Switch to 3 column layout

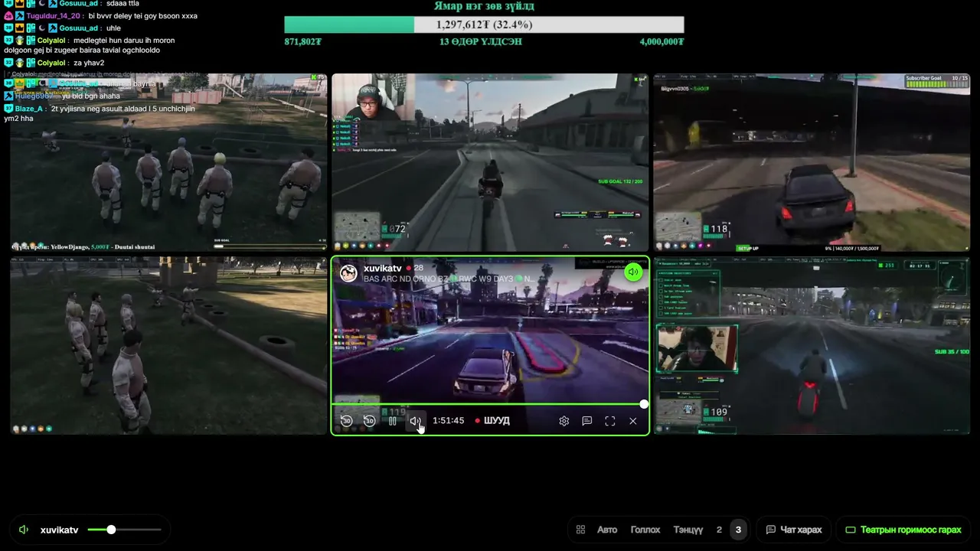coord(738,530)
